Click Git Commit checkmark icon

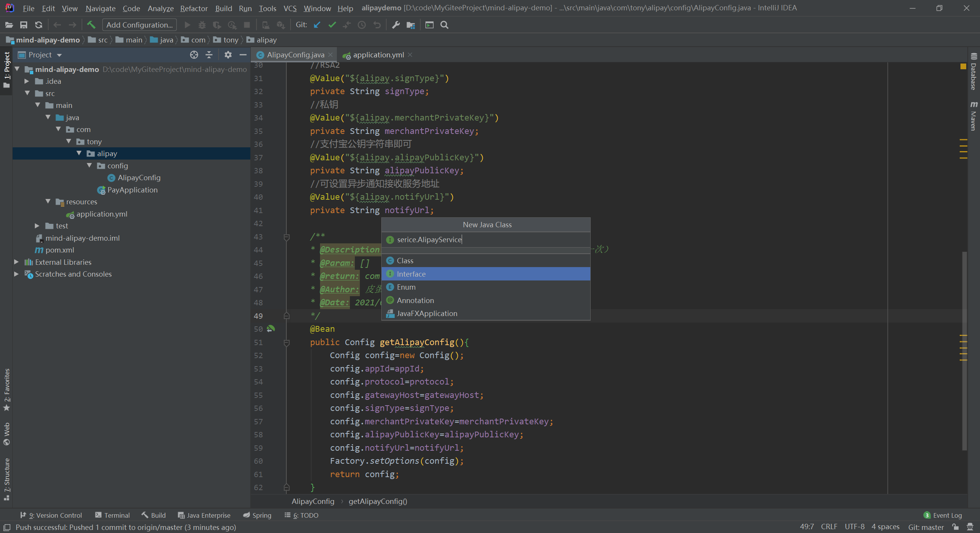pos(332,25)
